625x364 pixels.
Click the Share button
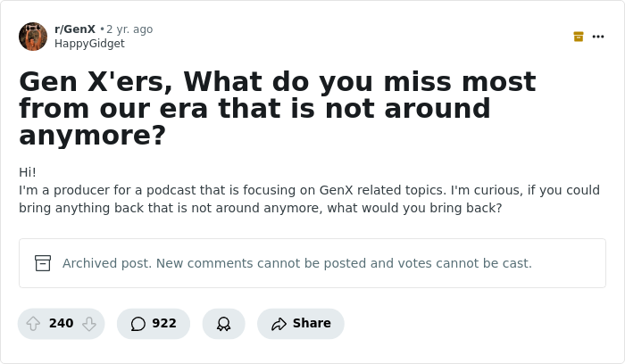point(301,324)
